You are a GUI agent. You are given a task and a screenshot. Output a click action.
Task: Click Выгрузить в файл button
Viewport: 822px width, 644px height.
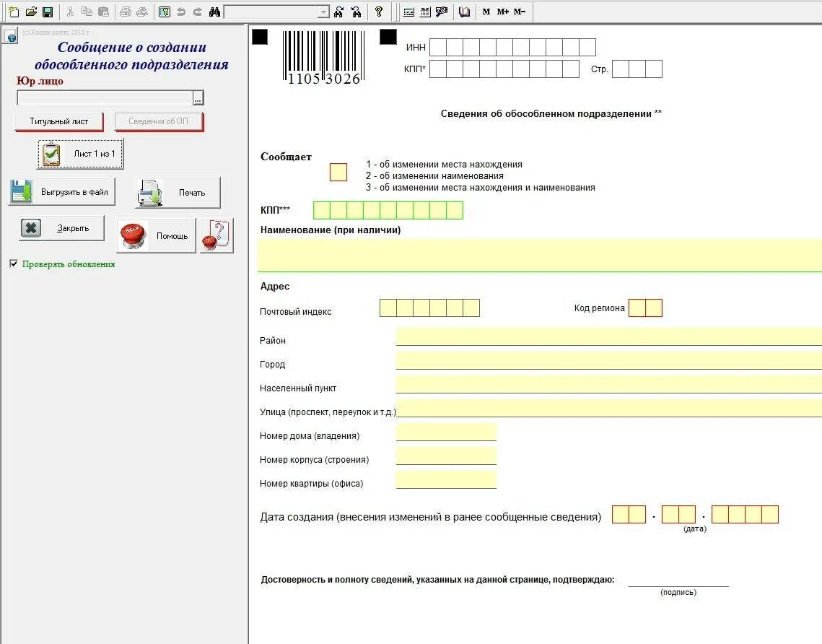(62, 192)
